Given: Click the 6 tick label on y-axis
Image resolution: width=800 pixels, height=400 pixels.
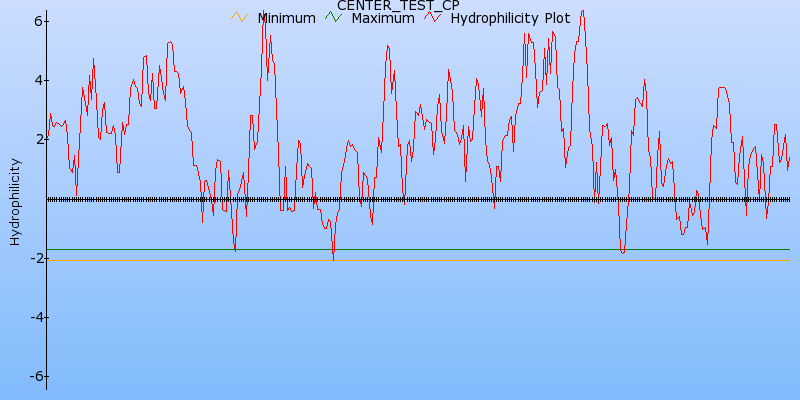Looking at the screenshot, I should click(x=37, y=21).
